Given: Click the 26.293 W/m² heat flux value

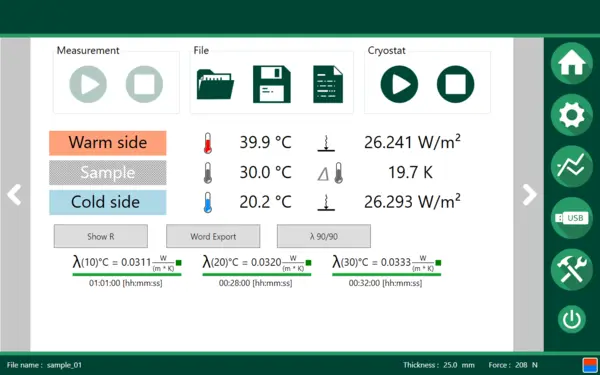Looking at the screenshot, I should [x=412, y=202].
